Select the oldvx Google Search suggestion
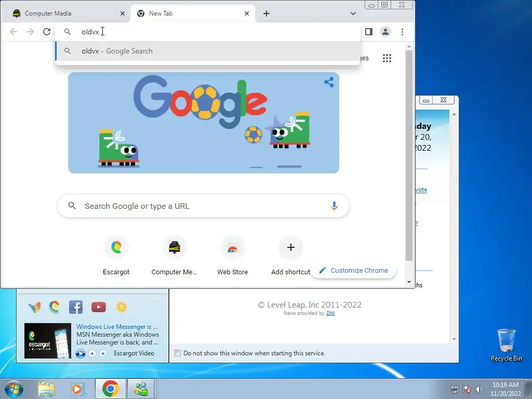532x399 pixels. 208,51
